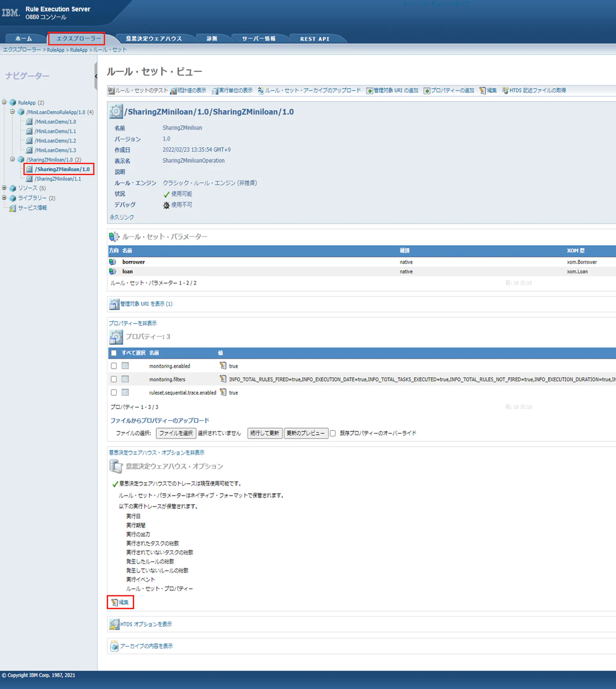This screenshot has height=689, width=616.
Task: Click the 続行して更新 button
Action: coord(265,433)
